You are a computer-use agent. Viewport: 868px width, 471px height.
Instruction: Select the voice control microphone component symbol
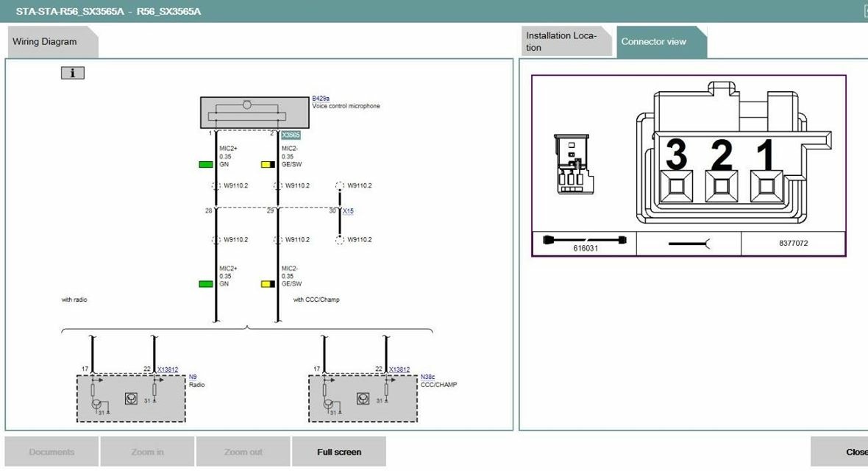coord(255,112)
